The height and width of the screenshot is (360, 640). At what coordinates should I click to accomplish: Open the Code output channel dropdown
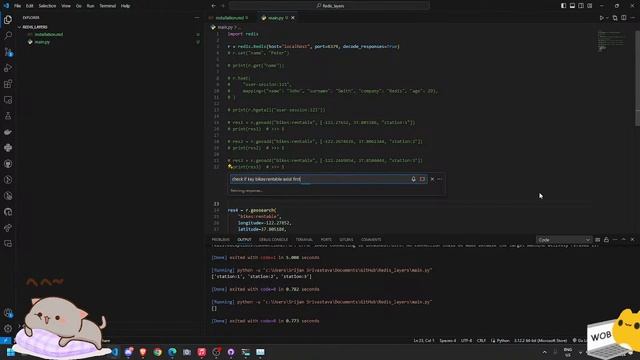(x=564, y=240)
